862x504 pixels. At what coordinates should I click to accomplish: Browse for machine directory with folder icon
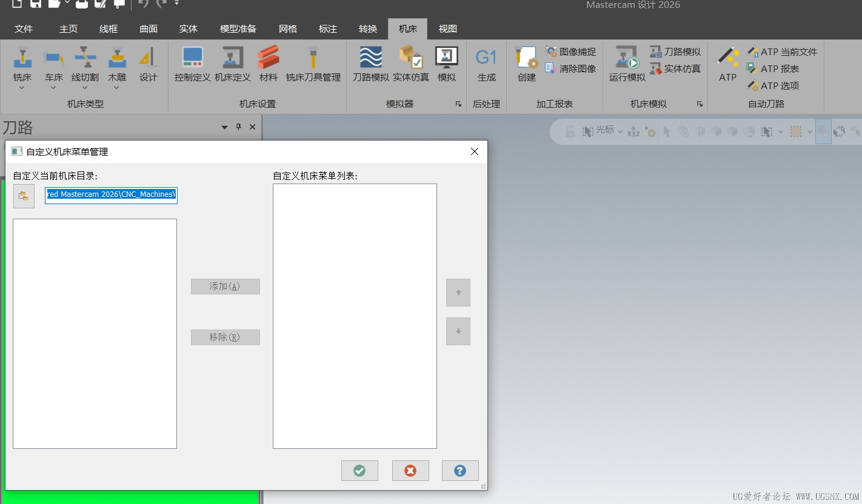[x=24, y=196]
